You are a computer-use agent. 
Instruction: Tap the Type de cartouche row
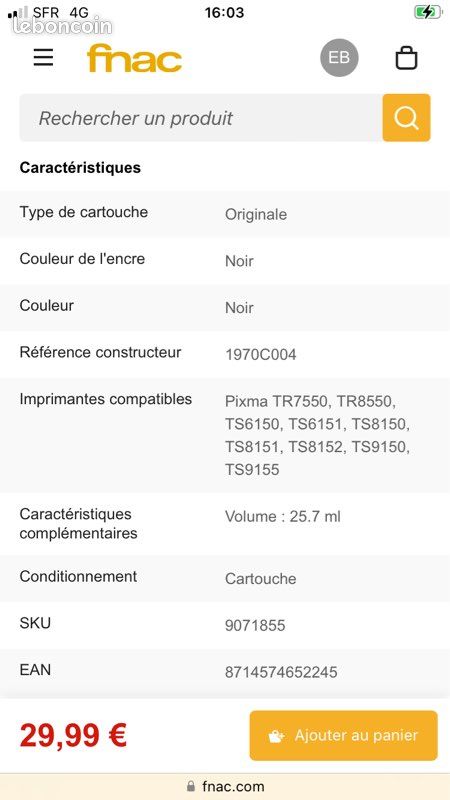[x=225, y=213]
